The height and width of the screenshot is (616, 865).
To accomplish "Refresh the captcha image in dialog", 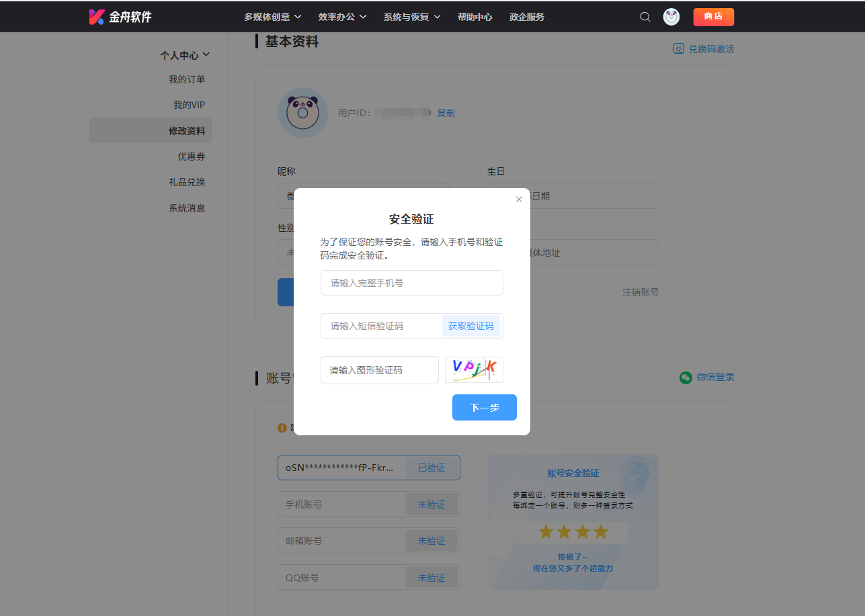I will (474, 369).
